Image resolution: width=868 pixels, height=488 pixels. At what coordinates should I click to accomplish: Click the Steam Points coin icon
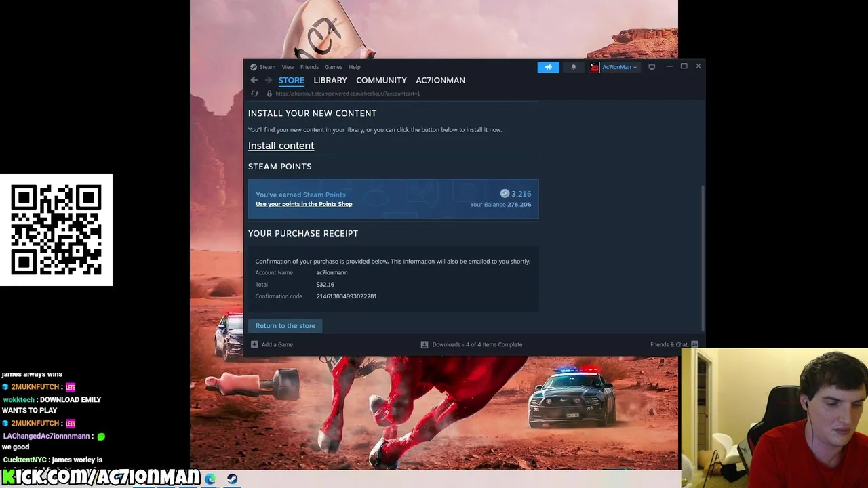coord(505,194)
